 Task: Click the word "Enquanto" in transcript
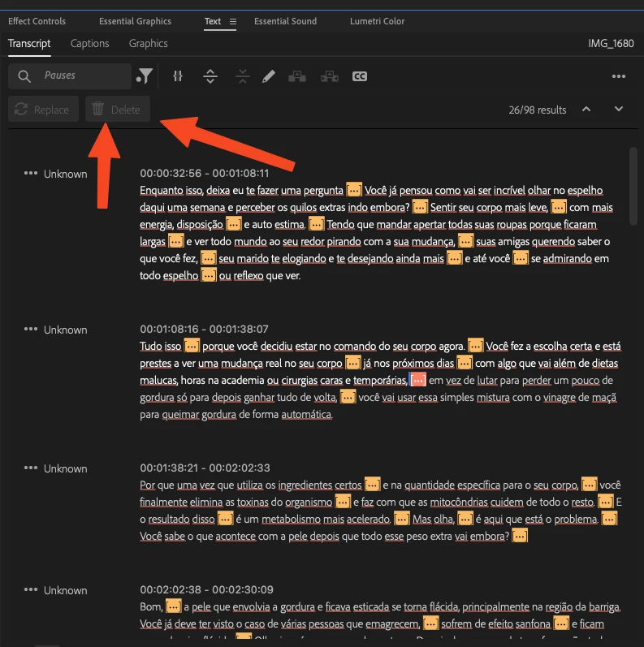[x=162, y=190]
